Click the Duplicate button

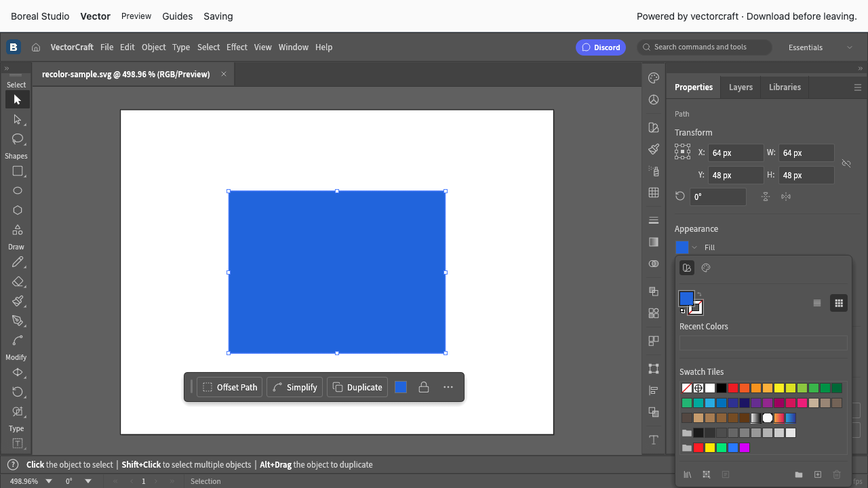357,387
